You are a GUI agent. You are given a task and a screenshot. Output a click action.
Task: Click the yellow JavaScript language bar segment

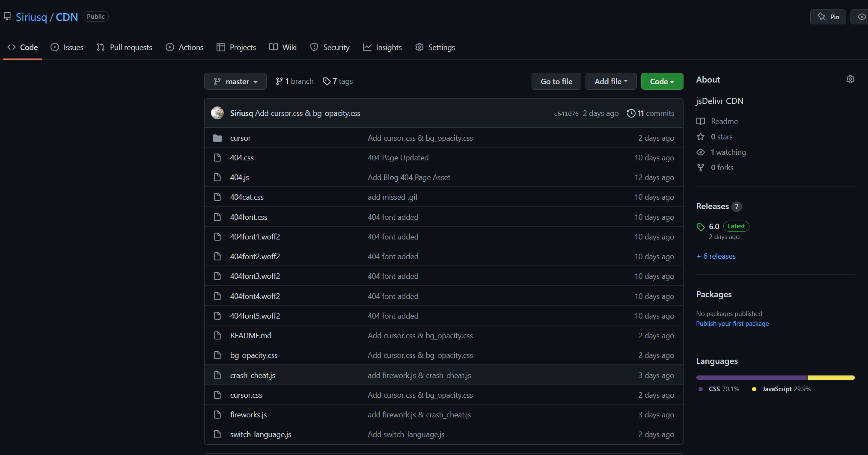pyautogui.click(x=830, y=378)
